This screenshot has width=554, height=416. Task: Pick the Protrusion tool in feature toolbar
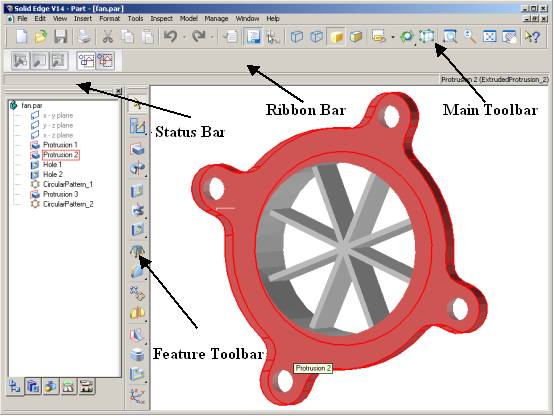click(137, 149)
